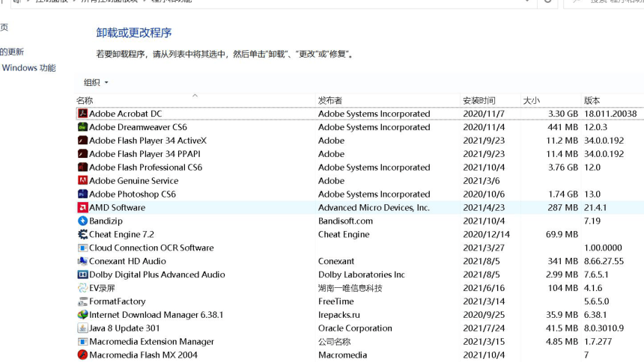The image size is (644, 362).
Task: Click the Adobe Dreamweaver CS6 icon
Action: coord(82,127)
